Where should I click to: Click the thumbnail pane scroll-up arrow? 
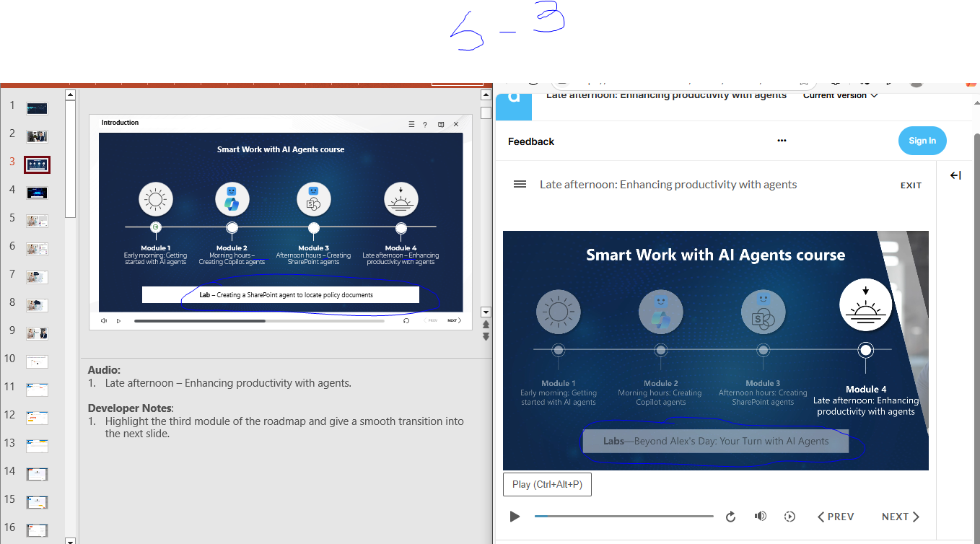(x=70, y=95)
